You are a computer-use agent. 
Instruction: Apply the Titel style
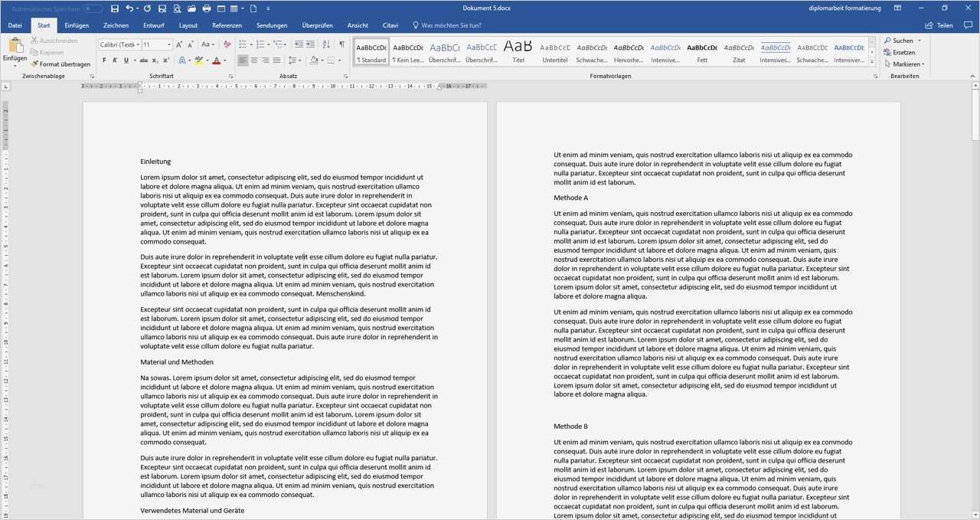pos(518,51)
